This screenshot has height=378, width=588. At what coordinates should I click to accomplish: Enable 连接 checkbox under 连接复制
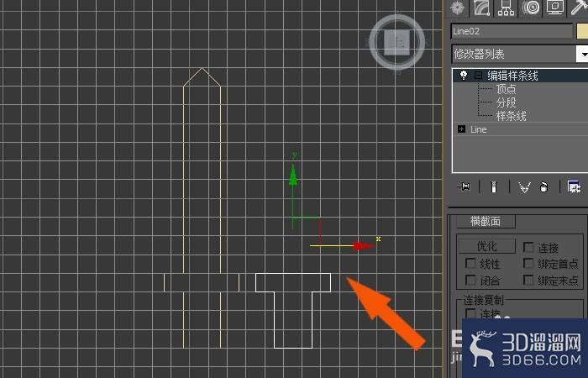tap(470, 313)
